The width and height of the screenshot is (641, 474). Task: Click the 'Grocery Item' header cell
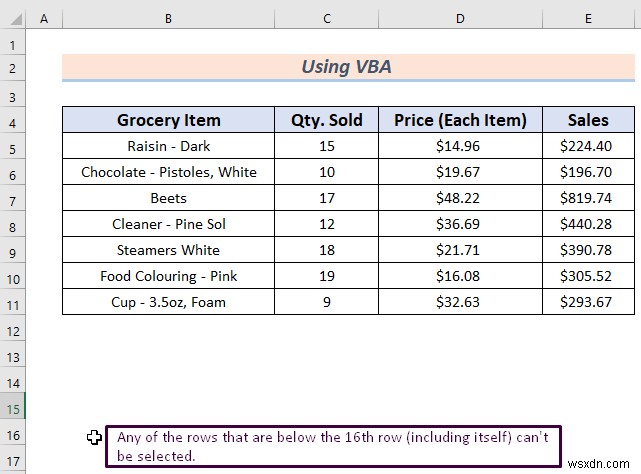point(168,120)
